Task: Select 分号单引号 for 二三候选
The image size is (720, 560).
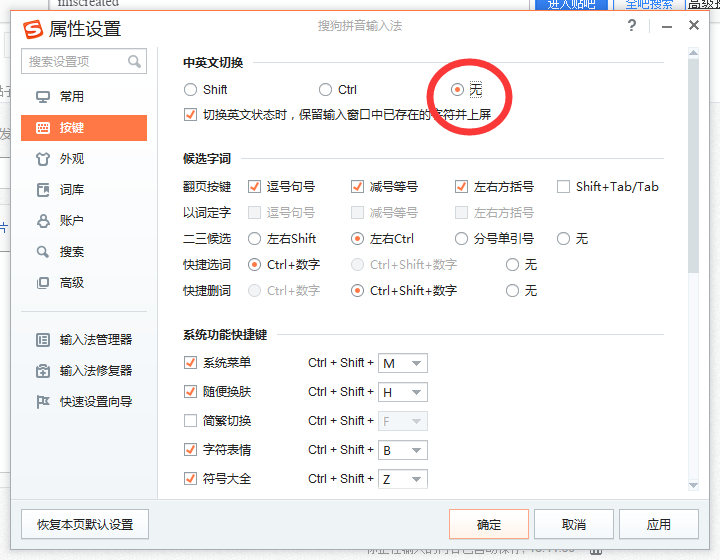Action: point(461,239)
